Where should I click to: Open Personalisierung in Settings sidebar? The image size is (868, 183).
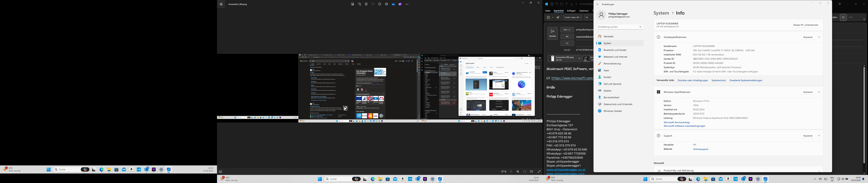pyautogui.click(x=620, y=63)
